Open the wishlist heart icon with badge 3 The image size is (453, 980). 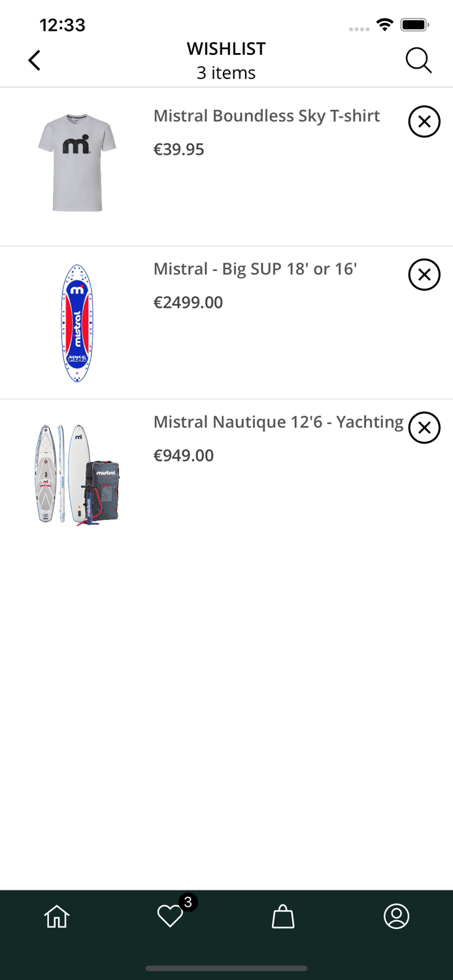pos(170,917)
